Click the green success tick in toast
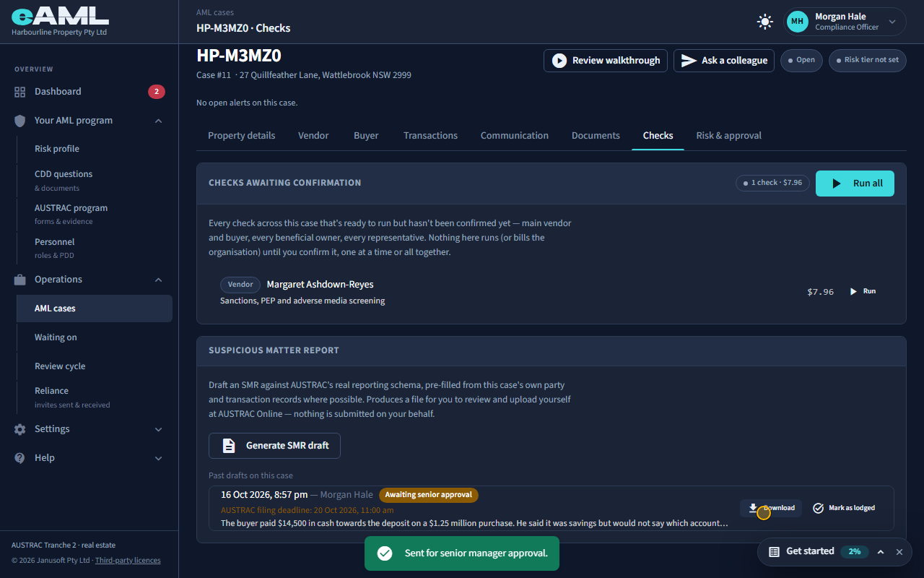This screenshot has width=924, height=578. [385, 553]
